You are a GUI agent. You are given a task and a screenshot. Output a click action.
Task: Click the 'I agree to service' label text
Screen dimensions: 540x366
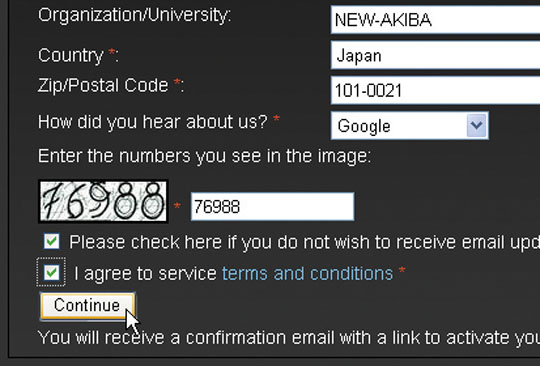pos(145,274)
